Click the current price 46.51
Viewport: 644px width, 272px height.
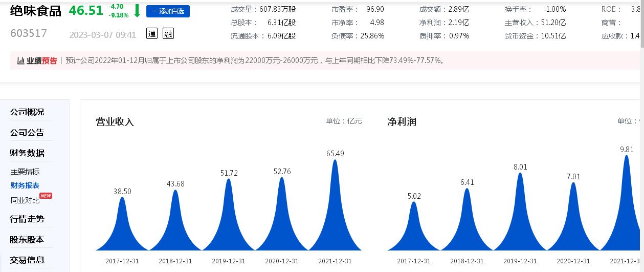[x=86, y=10]
